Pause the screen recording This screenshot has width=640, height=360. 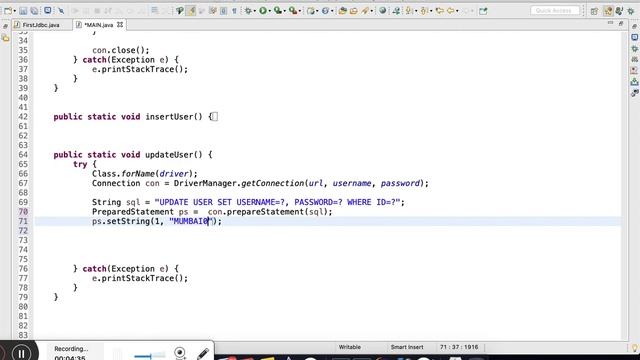21,353
